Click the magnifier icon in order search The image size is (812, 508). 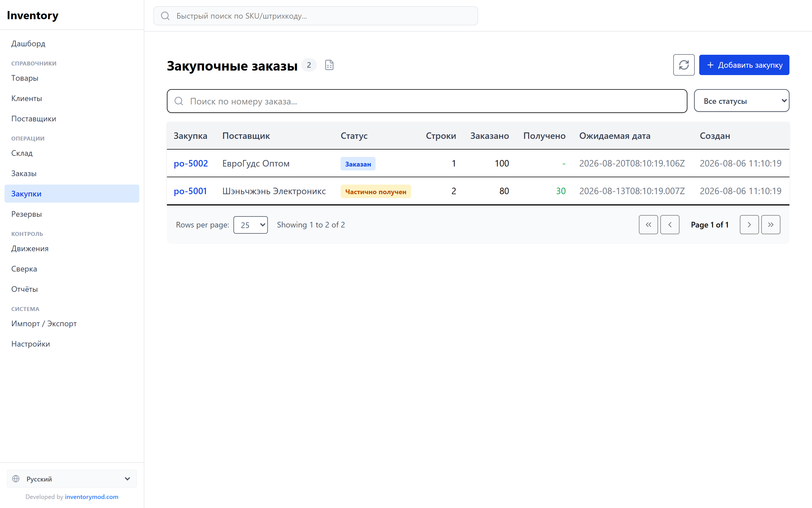[x=179, y=101]
